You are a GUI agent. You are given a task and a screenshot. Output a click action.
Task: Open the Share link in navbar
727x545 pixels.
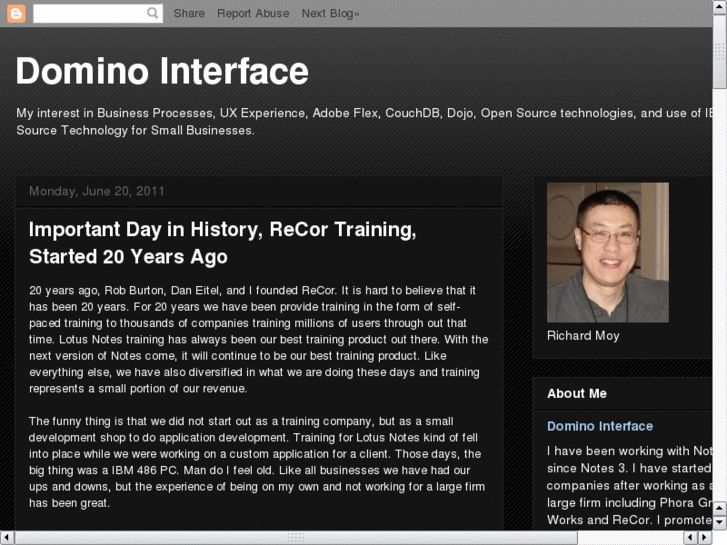coord(189,13)
